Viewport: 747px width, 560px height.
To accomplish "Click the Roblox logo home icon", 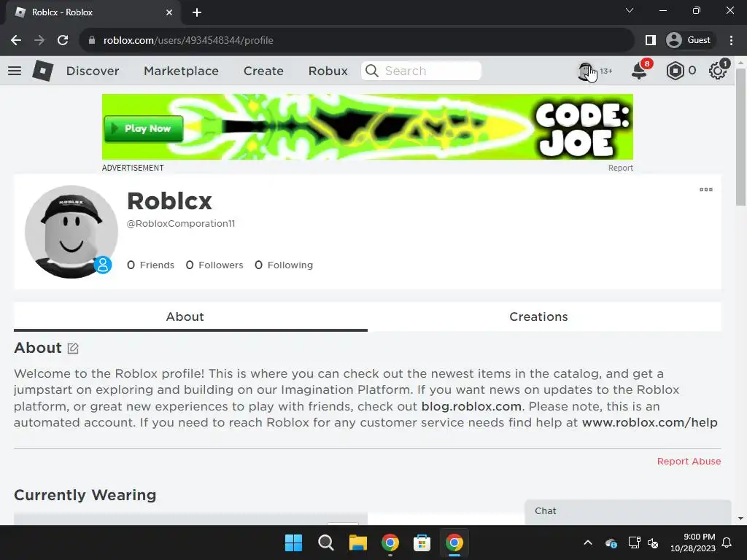I will click(43, 71).
